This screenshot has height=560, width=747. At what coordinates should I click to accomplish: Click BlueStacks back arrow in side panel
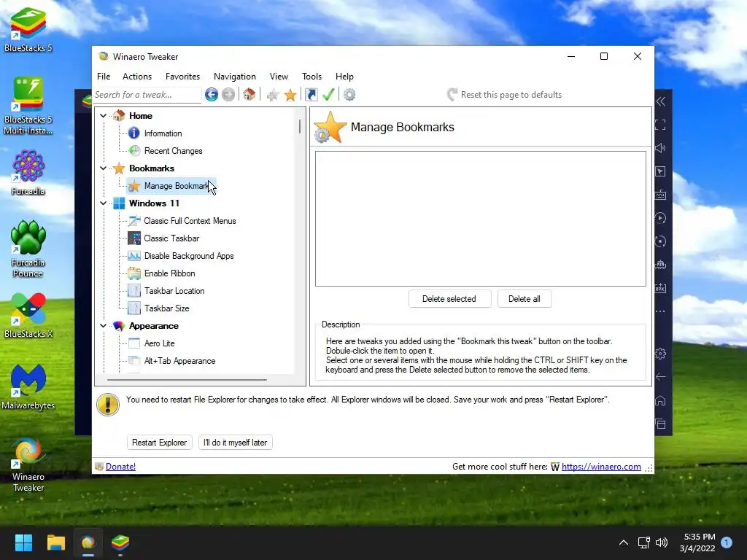(661, 377)
